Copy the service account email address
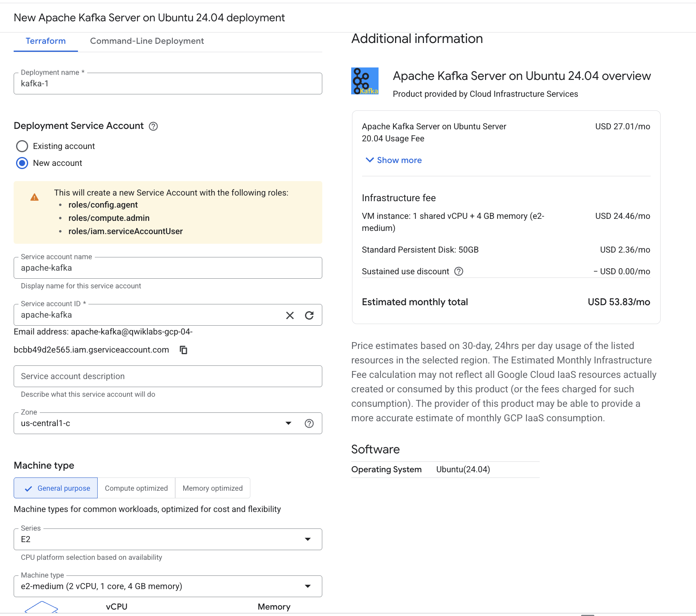Screen dimensions: 696x616 [184, 350]
